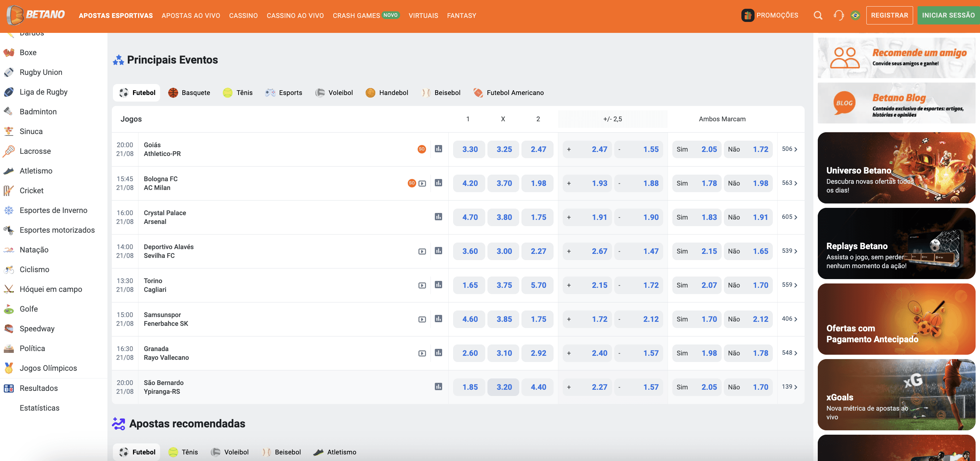The image size is (980, 461).
Task: Open statistics icon for São Bernardo match
Action: click(x=438, y=386)
